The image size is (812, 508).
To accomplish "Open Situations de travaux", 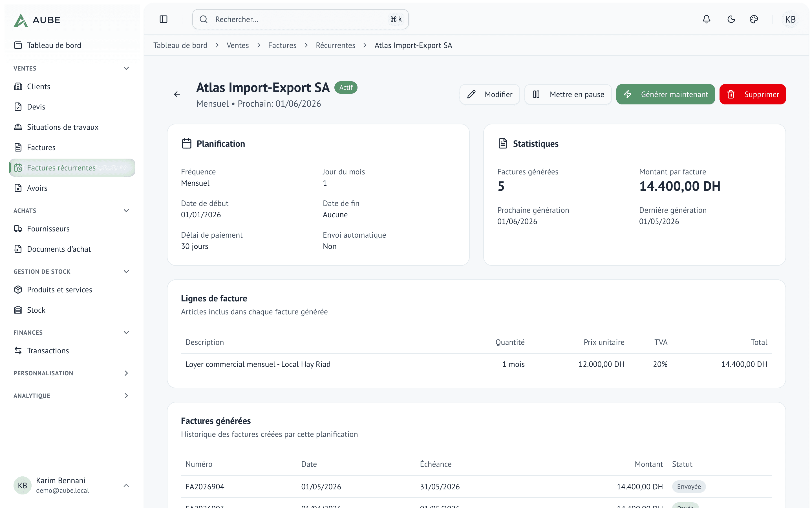I will coord(72,127).
